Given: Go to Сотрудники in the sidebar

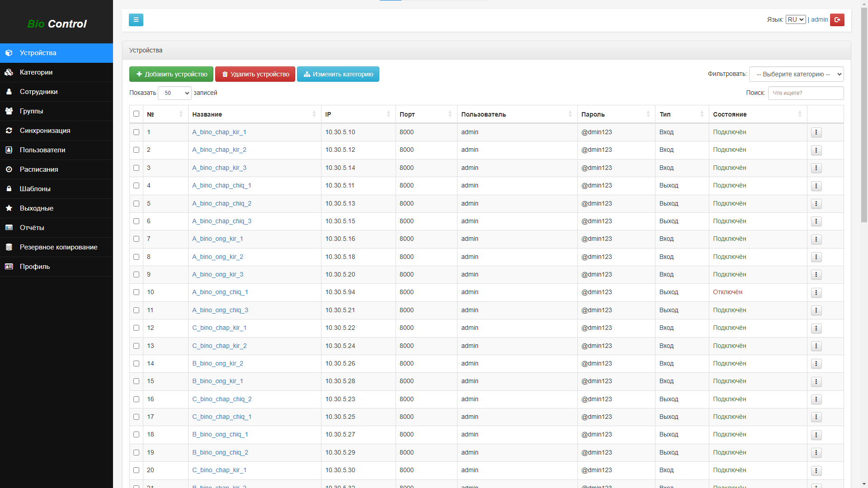Looking at the screenshot, I should click(57, 92).
